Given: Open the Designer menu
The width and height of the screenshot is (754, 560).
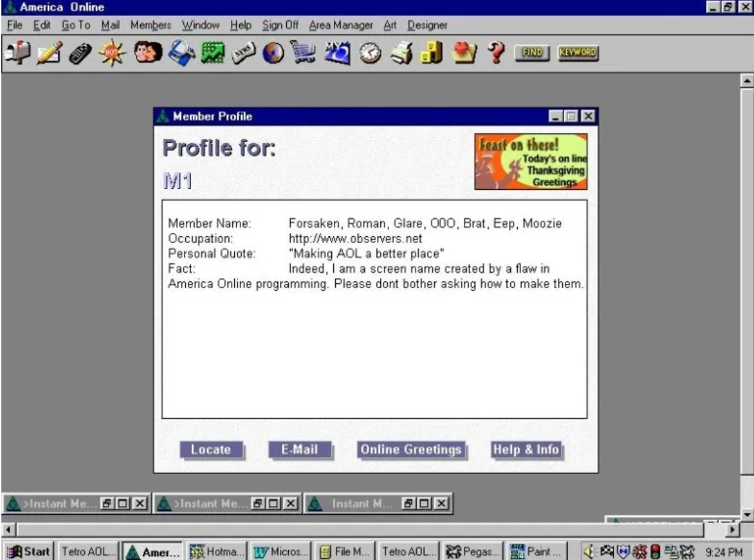Looking at the screenshot, I should tap(427, 25).
